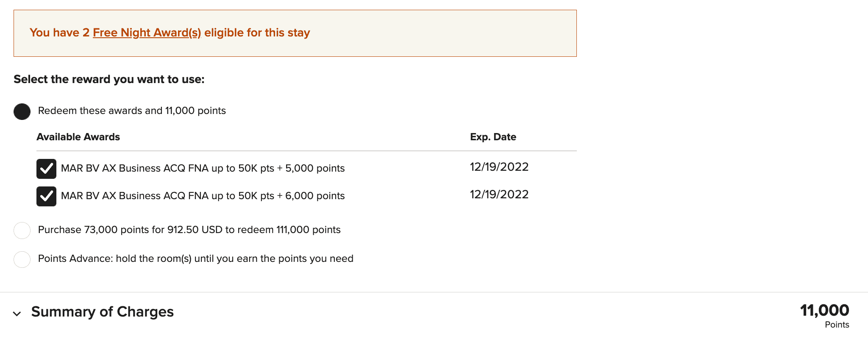Image resolution: width=868 pixels, height=339 pixels.
Task: Click 'Redeem these awards and 11,000 points' label
Action: click(132, 111)
